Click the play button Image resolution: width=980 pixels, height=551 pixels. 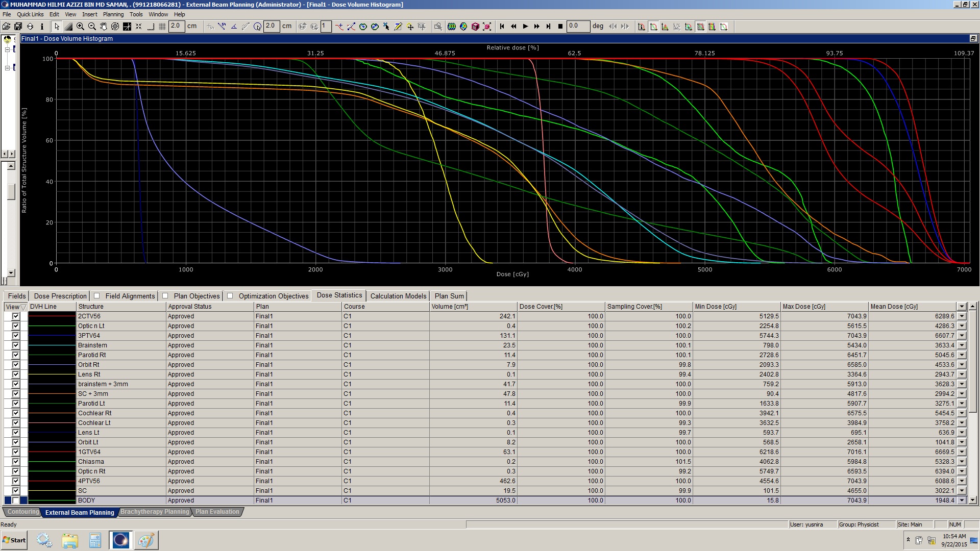click(x=525, y=27)
